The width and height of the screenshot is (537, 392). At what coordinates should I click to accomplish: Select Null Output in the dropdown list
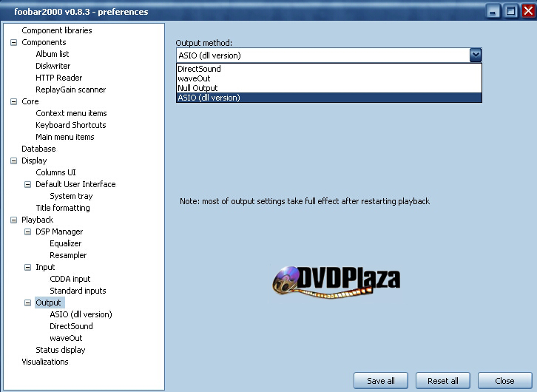[197, 88]
